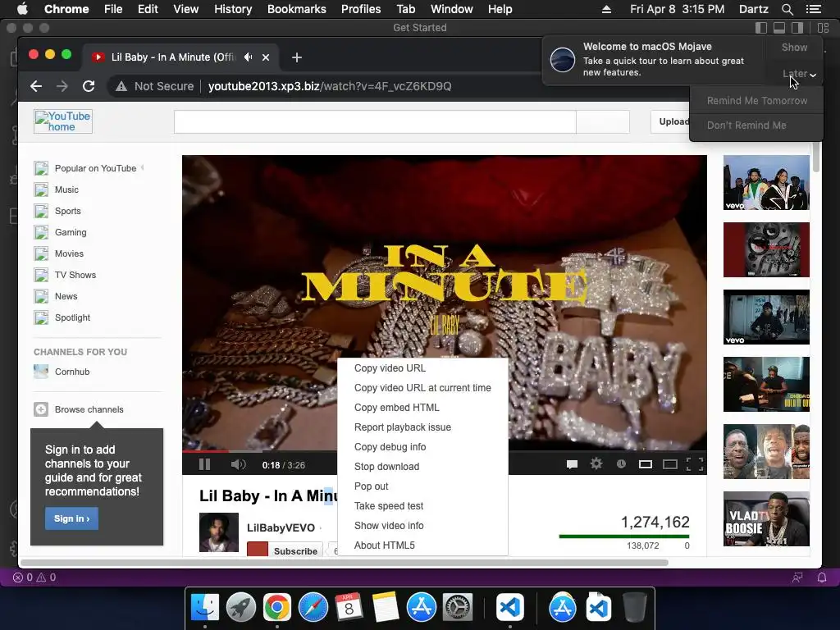Open the History menu in menu bar
This screenshot has height=630, width=840.
pos(232,9)
